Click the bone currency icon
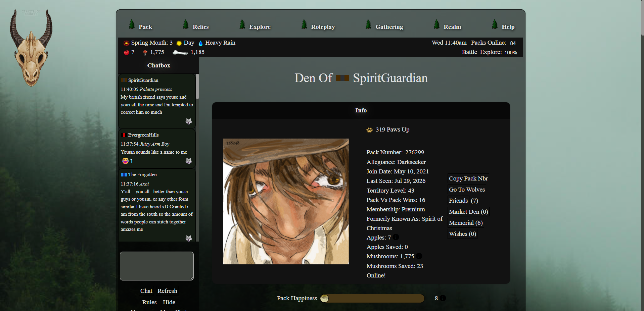This screenshot has width=644, height=311. click(x=180, y=52)
